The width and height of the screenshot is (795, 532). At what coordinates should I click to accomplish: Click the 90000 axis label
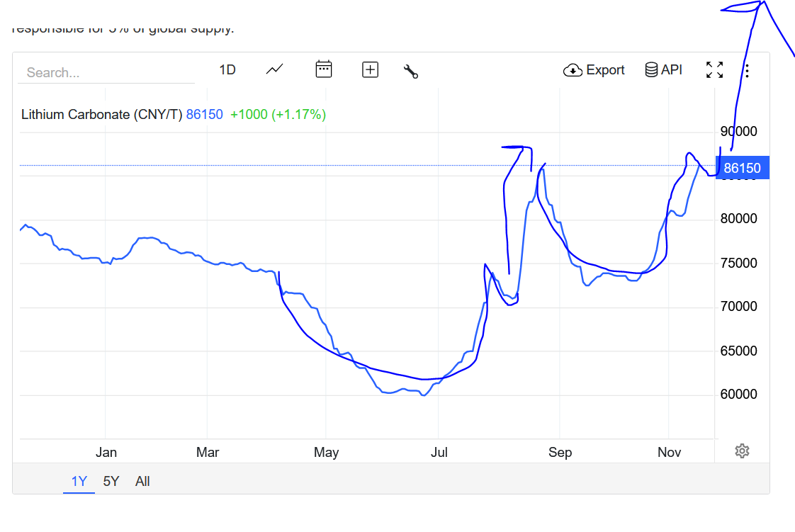point(739,132)
